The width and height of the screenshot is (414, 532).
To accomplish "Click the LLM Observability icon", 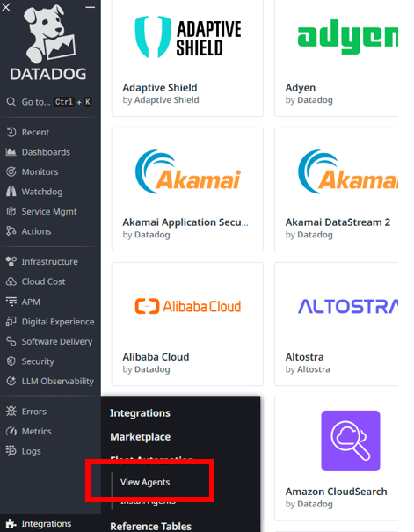I will click(11, 381).
